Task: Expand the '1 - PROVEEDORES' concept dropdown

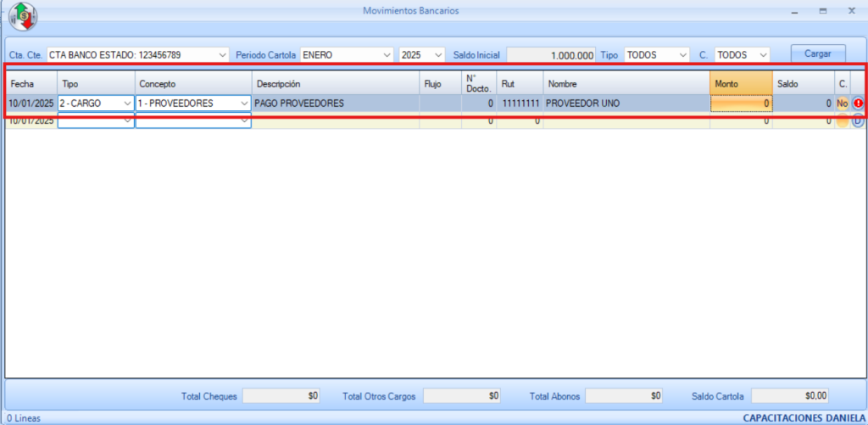Action: click(x=244, y=103)
